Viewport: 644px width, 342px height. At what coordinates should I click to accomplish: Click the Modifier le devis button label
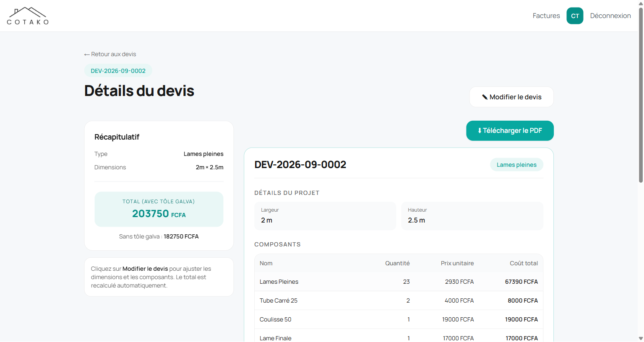tap(516, 97)
